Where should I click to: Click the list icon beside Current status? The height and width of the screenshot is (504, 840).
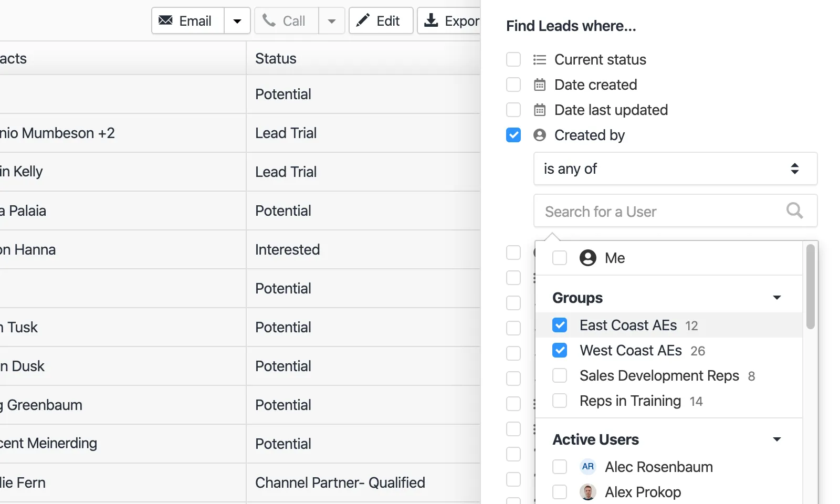[539, 59]
